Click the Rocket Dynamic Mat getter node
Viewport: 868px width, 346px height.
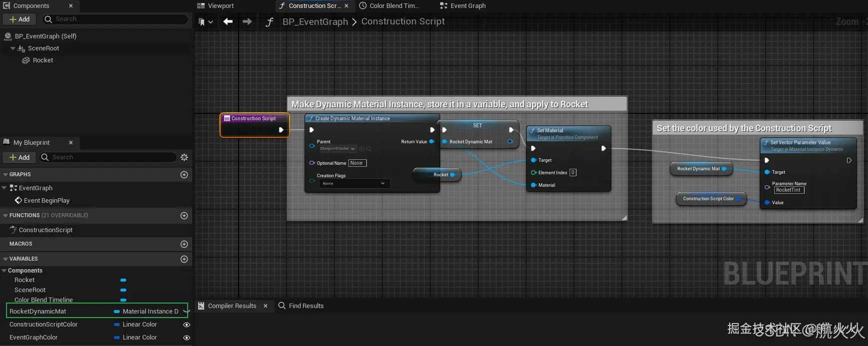point(701,169)
